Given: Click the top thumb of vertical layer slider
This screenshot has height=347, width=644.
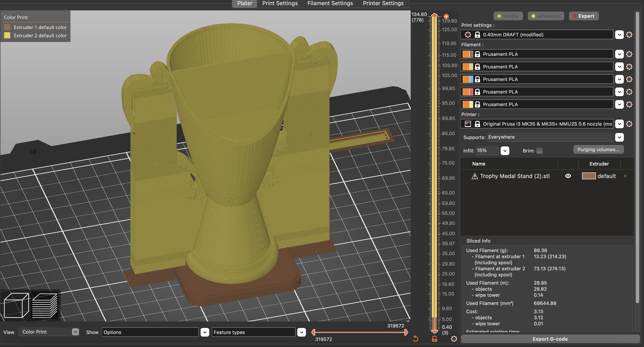Looking at the screenshot, I should [435, 15].
